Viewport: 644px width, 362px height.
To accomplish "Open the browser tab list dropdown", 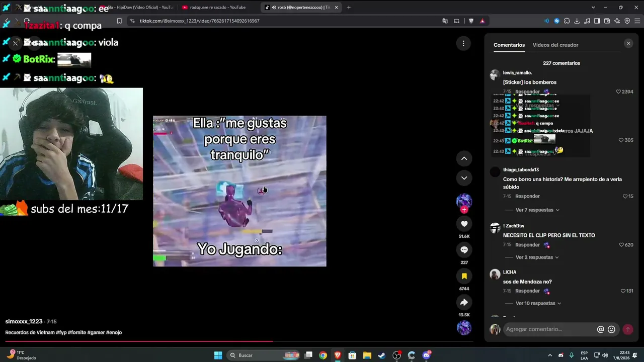I will coord(593,7).
